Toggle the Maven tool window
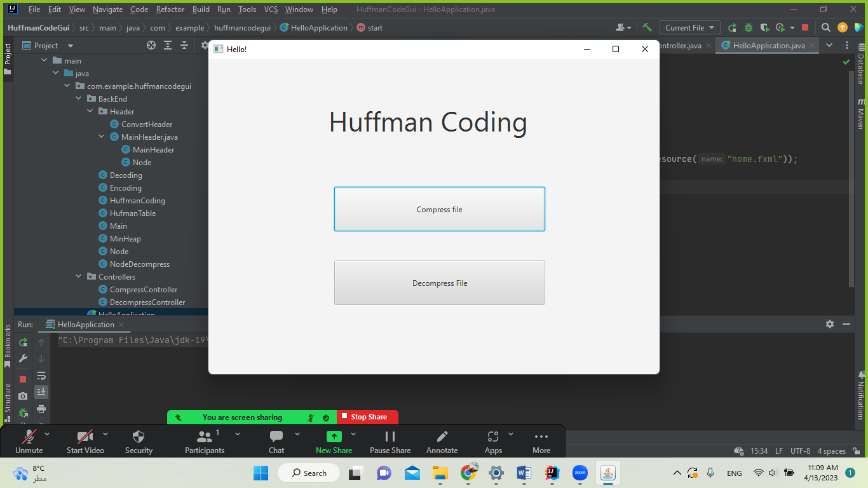 (x=861, y=114)
